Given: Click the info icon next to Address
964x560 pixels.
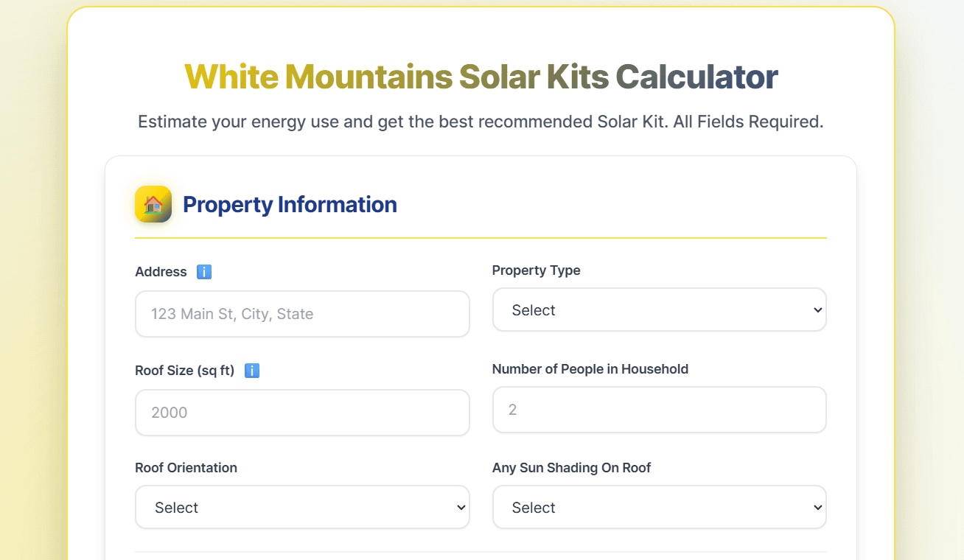Looking at the screenshot, I should [x=204, y=272].
